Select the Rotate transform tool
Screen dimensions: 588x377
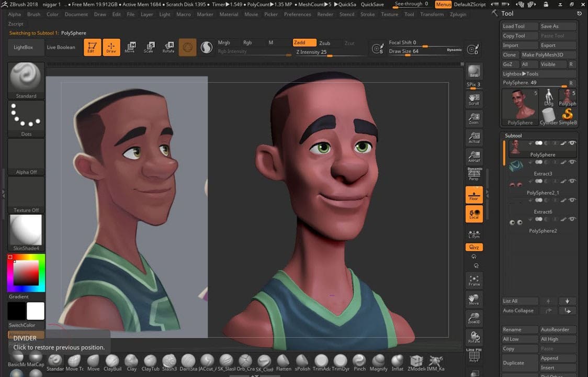click(168, 47)
